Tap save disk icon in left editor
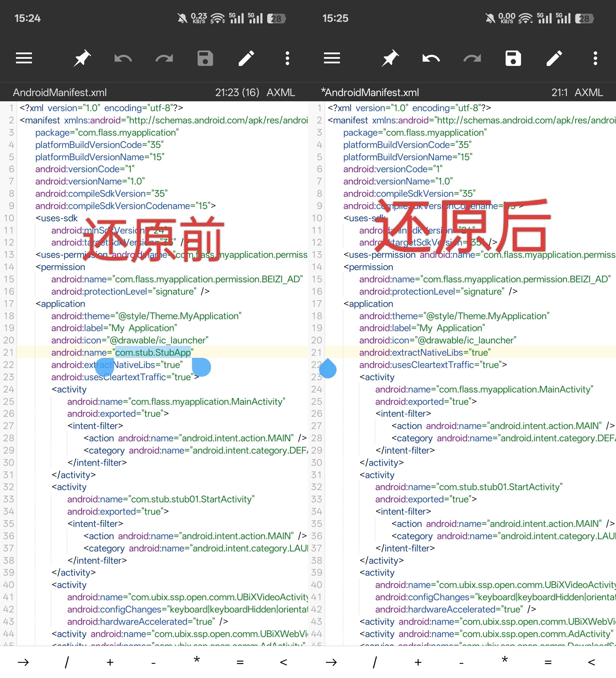The image size is (616, 678). point(205,58)
